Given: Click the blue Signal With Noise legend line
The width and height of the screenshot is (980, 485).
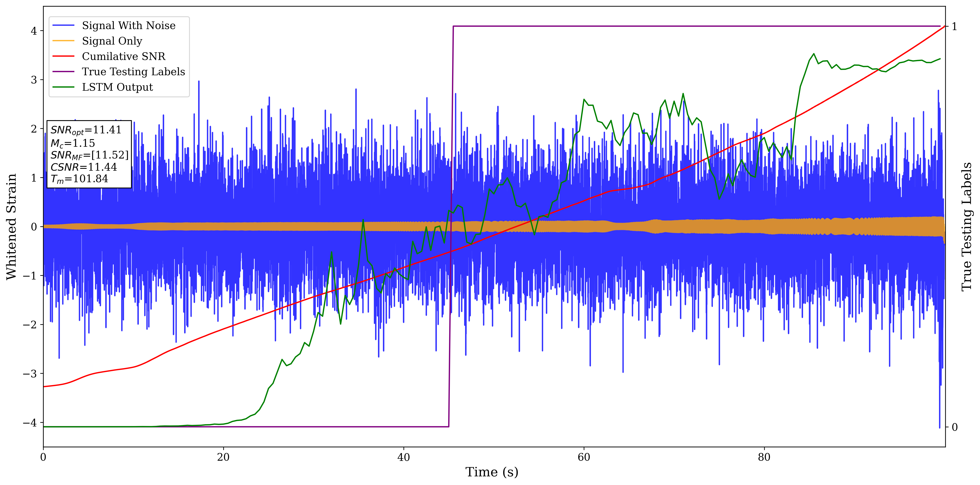Looking at the screenshot, I should coord(63,26).
